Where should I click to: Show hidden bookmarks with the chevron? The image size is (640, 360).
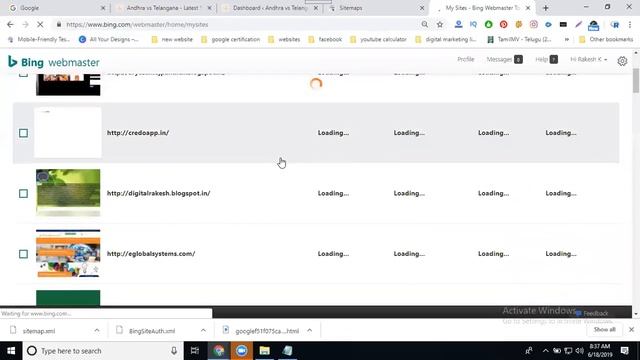click(x=567, y=39)
